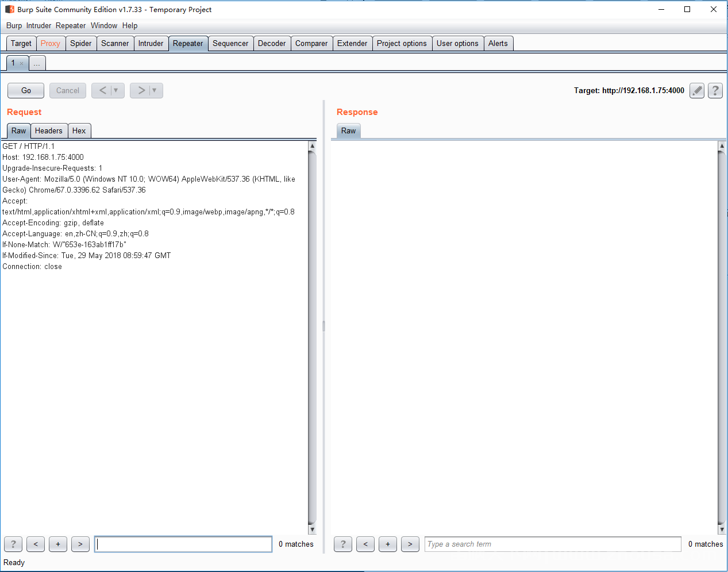Open the Alerts tab
This screenshot has width=728, height=572.
pyautogui.click(x=498, y=43)
